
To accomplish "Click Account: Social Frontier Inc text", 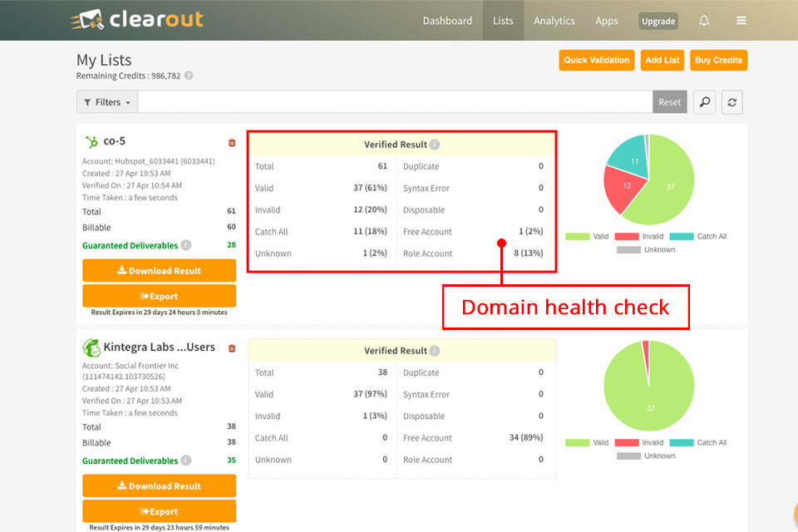I will 131,366.
